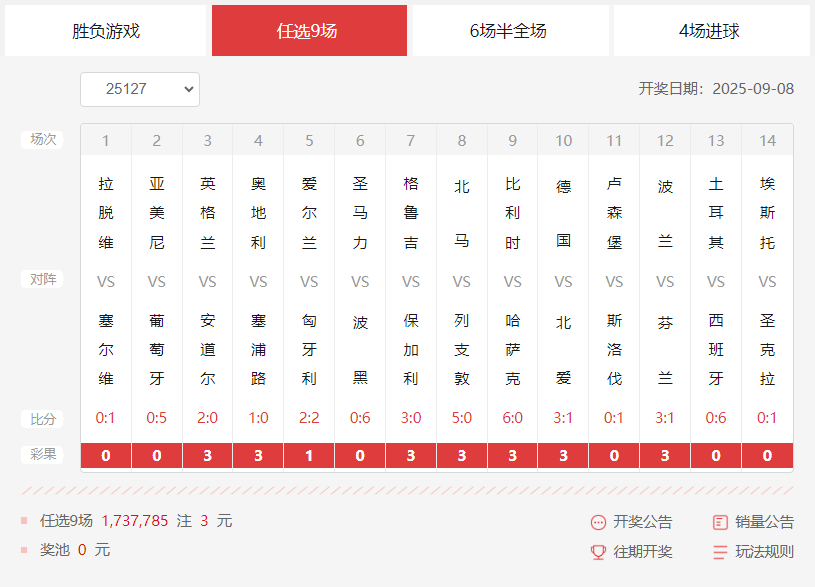This screenshot has width=815, height=587.
Task: Open the 4场进球 tab
Action: click(708, 31)
